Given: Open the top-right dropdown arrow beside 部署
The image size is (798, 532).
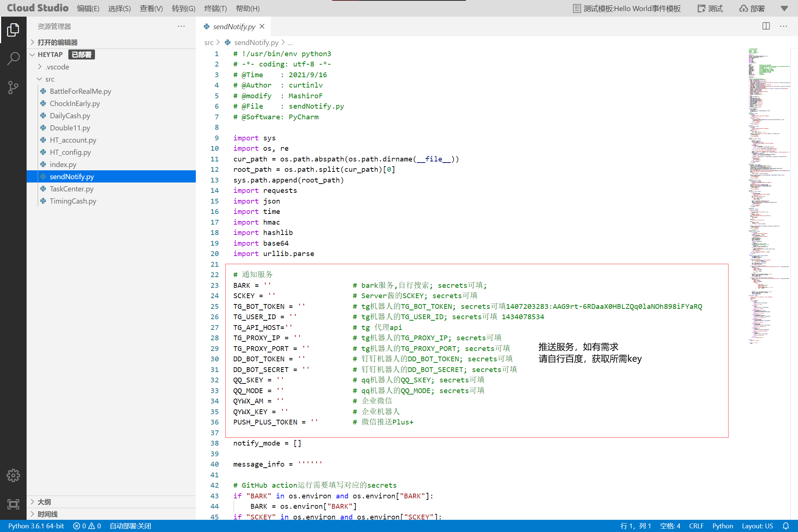Looking at the screenshot, I should click(784, 8).
